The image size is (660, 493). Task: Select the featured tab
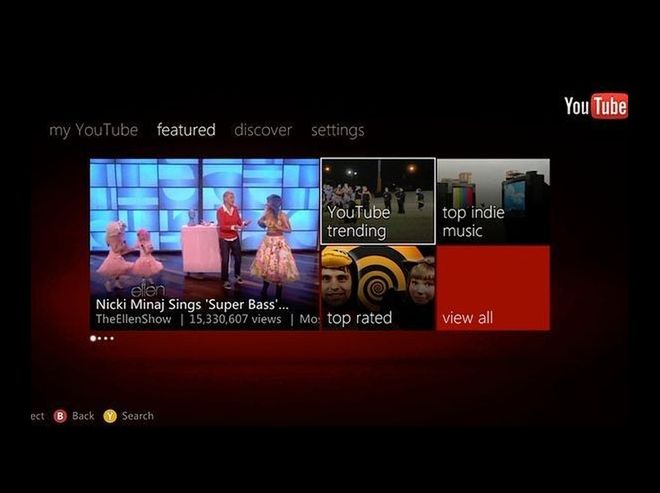point(186,130)
